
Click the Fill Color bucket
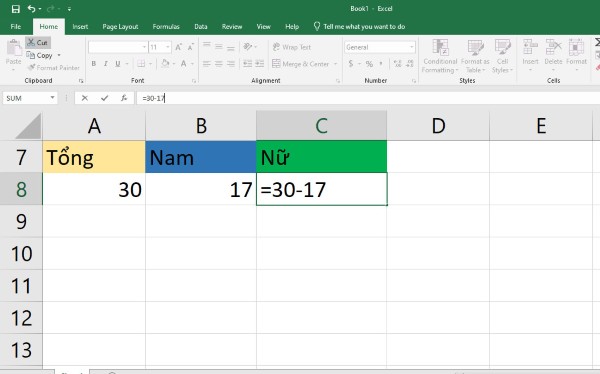pyautogui.click(x=165, y=63)
